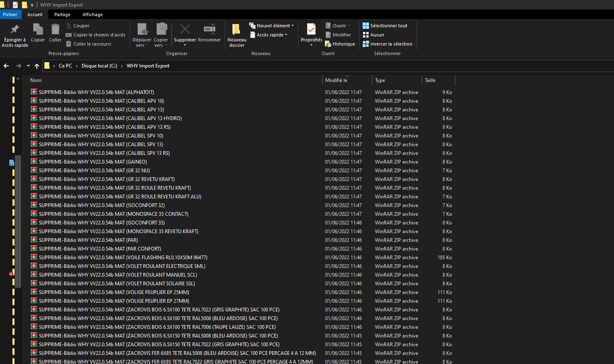Open the Accès rapide dropdown

click(268, 35)
